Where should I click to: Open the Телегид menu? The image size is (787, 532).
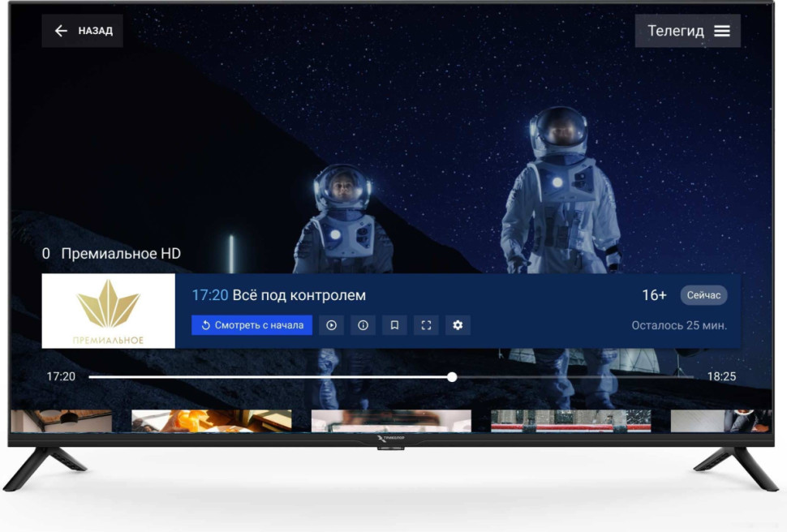click(x=674, y=31)
